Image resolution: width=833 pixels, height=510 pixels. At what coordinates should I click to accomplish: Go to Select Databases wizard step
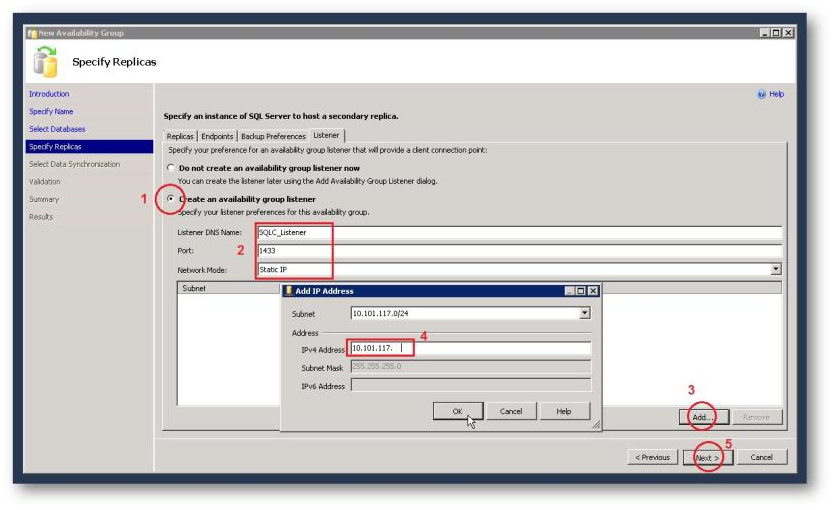click(x=57, y=129)
